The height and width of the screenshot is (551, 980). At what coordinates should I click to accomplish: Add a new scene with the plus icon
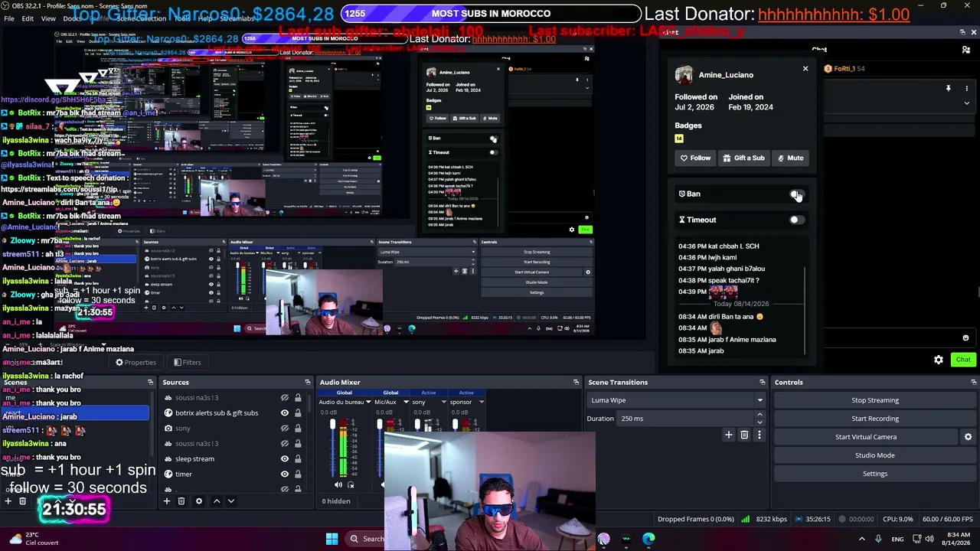(8, 501)
